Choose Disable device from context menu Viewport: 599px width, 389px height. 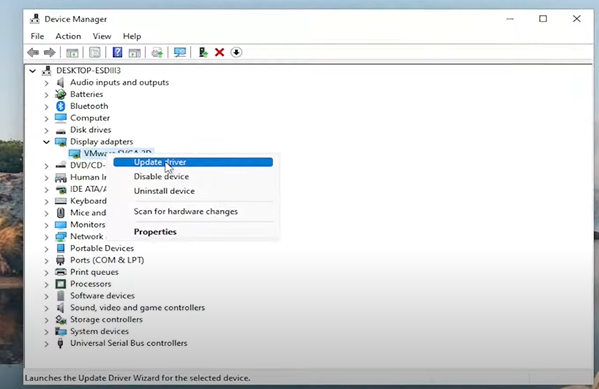pyautogui.click(x=193, y=177)
